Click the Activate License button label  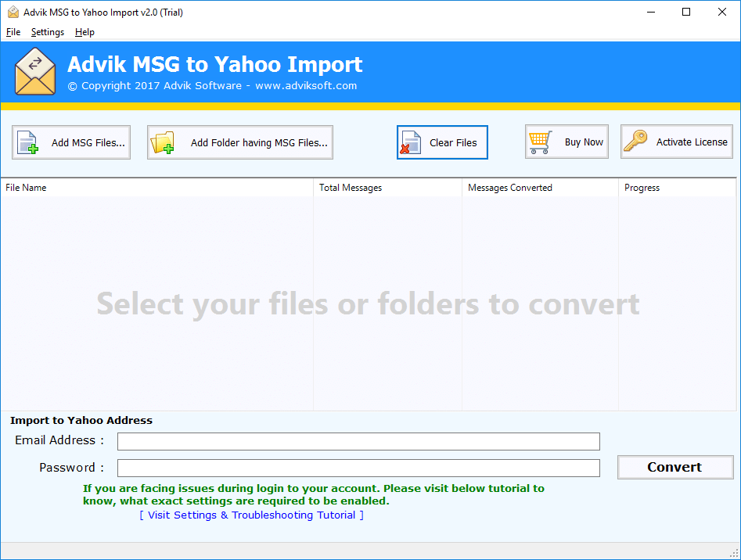pyautogui.click(x=692, y=142)
